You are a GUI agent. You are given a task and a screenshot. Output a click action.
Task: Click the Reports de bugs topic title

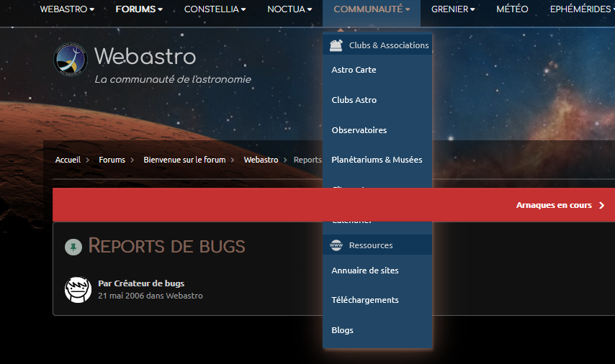166,246
